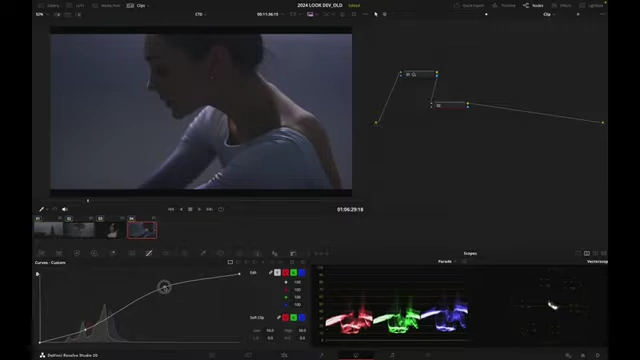Select the Custom curves mode icon
640x360 pixels.
pos(230,262)
